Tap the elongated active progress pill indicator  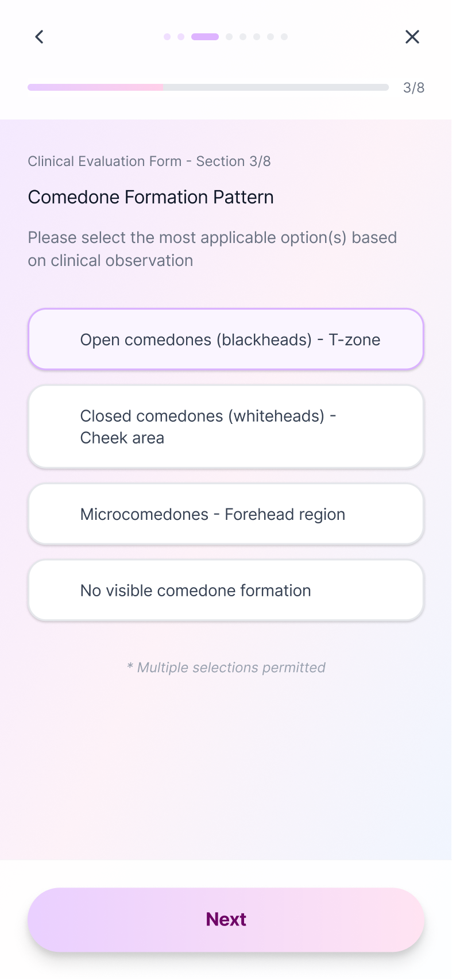pyautogui.click(x=205, y=36)
